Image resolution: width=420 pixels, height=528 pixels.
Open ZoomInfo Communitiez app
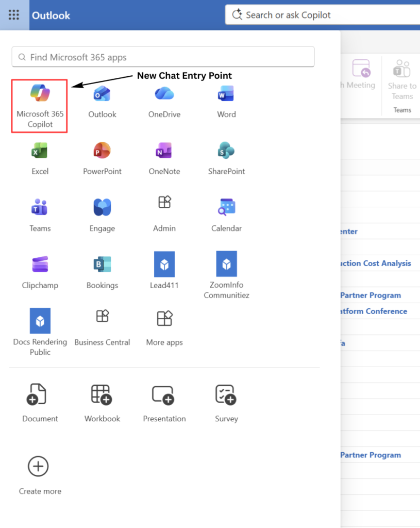click(226, 275)
